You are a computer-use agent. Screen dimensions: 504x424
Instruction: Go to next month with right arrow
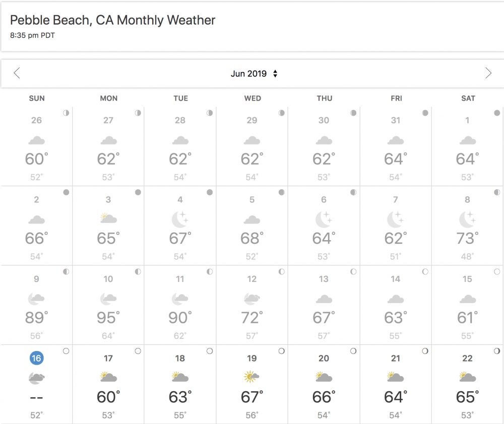[x=488, y=74]
